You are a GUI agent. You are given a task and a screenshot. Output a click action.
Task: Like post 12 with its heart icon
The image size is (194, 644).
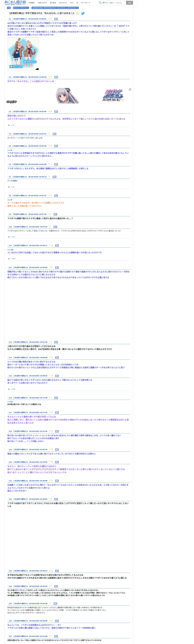[50, 267]
